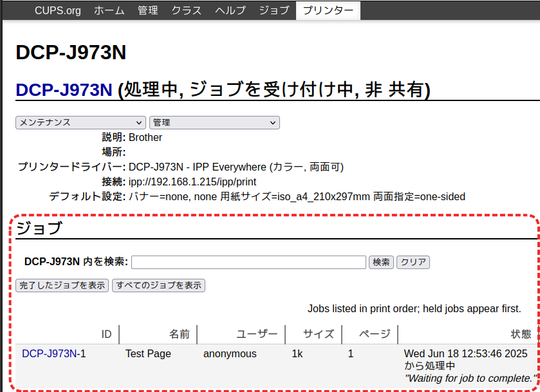Open job DCP-J973N-1 link in table
This screenshot has width=540, height=392.
(54, 353)
